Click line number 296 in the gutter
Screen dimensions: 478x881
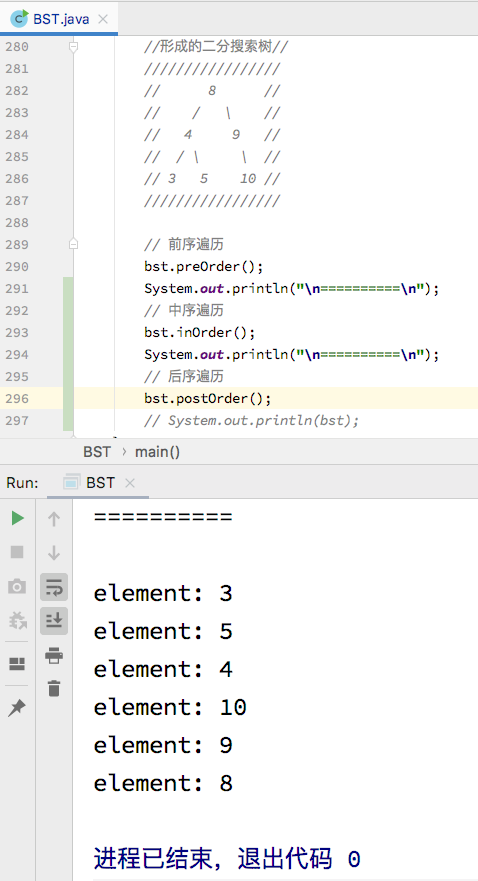pos(17,398)
